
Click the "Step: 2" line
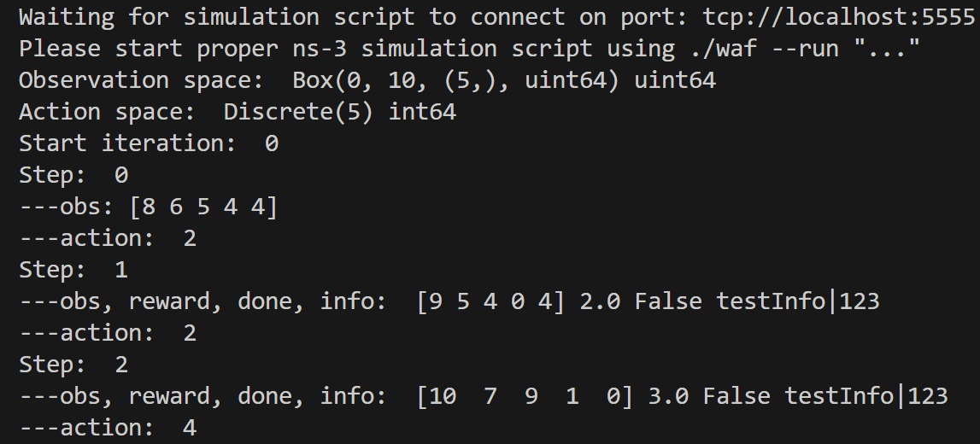point(73,365)
